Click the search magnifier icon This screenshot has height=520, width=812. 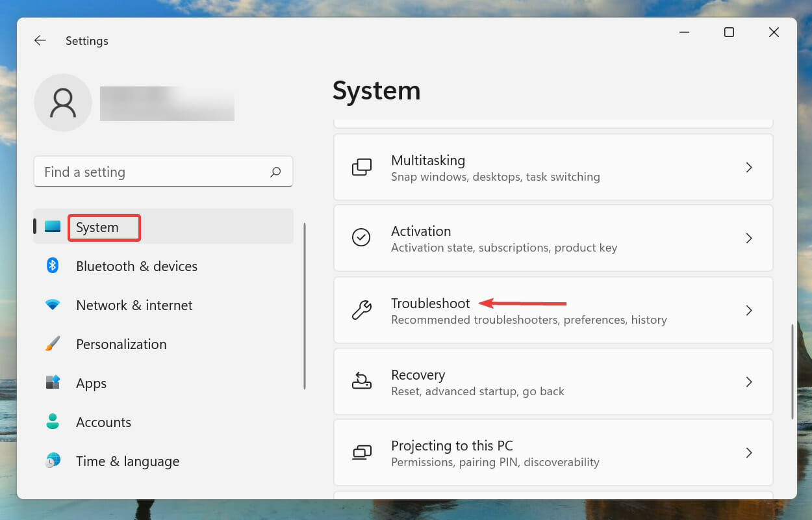point(275,172)
